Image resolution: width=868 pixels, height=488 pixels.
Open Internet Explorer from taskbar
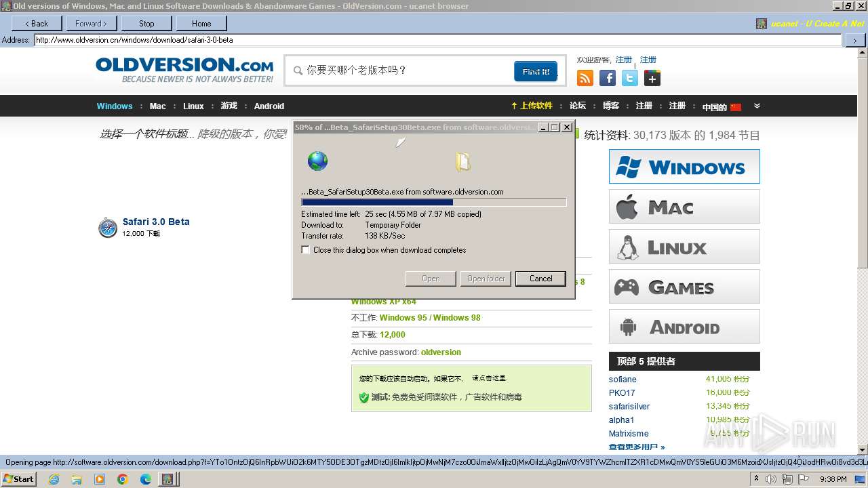coord(54,479)
